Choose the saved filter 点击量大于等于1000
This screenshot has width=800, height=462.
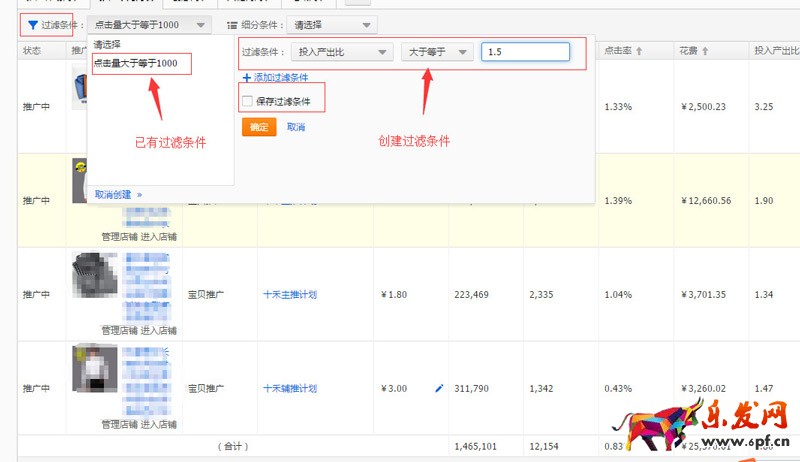pos(136,64)
